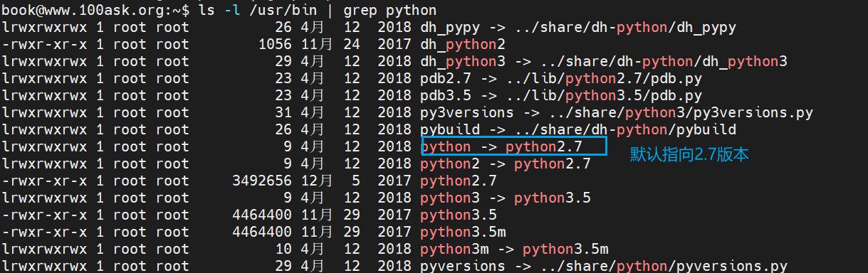The width and height of the screenshot is (868, 273).
Task: Click the blue boxed 'python -> python2.7' entry
Action: coord(513,146)
